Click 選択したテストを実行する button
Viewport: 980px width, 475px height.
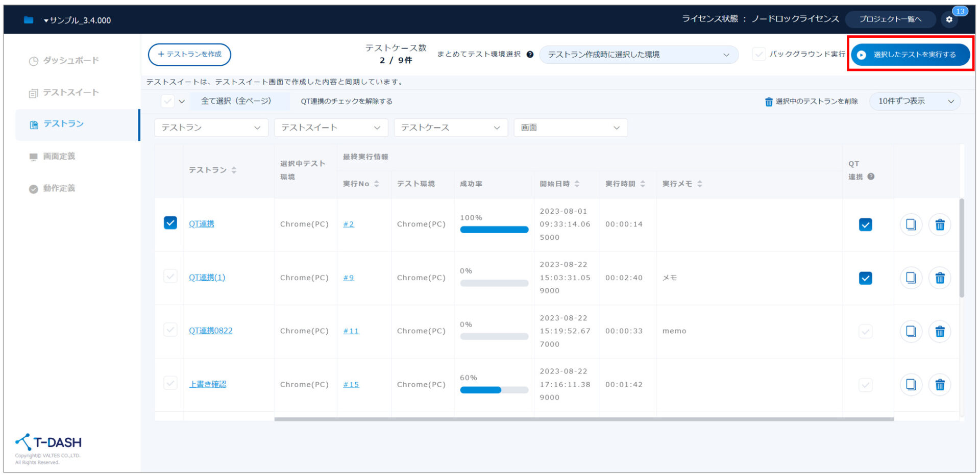click(x=910, y=55)
